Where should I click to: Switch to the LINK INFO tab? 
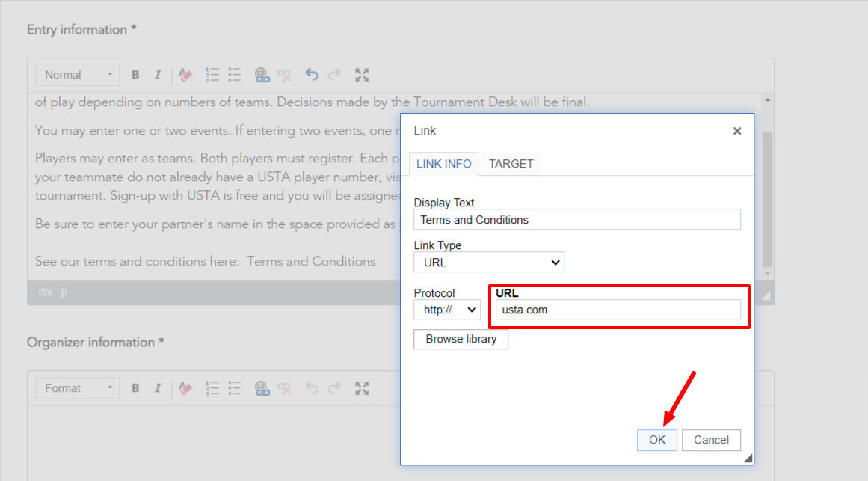click(443, 164)
